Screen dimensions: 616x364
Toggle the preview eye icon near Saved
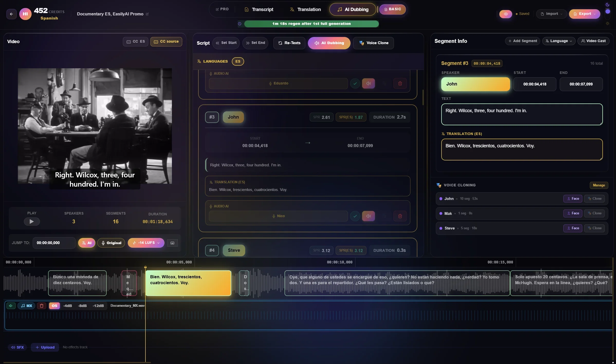point(505,14)
